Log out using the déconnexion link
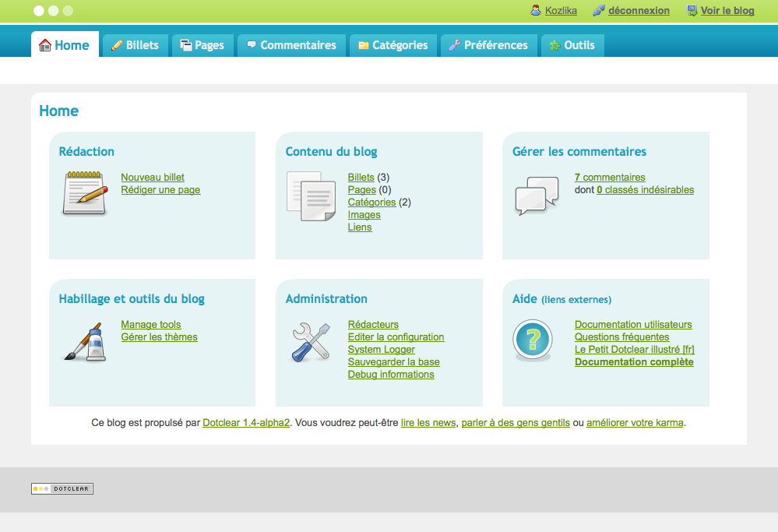 (x=639, y=11)
